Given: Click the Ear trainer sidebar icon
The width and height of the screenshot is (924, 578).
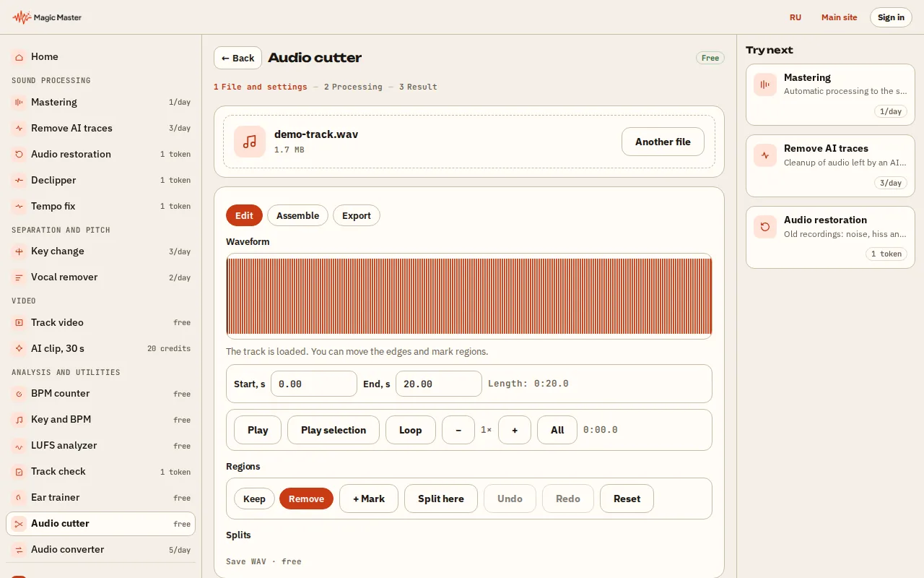Looking at the screenshot, I should click(x=19, y=498).
